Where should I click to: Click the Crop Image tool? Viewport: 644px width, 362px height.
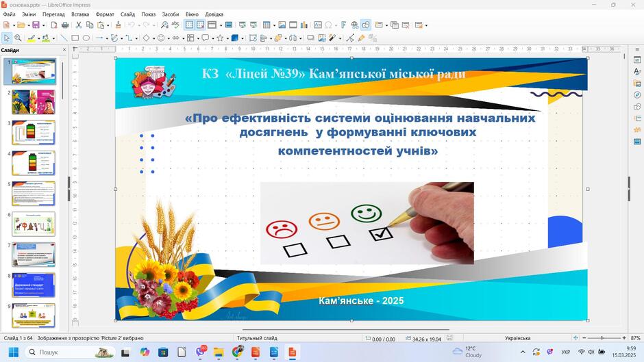(x=321, y=38)
